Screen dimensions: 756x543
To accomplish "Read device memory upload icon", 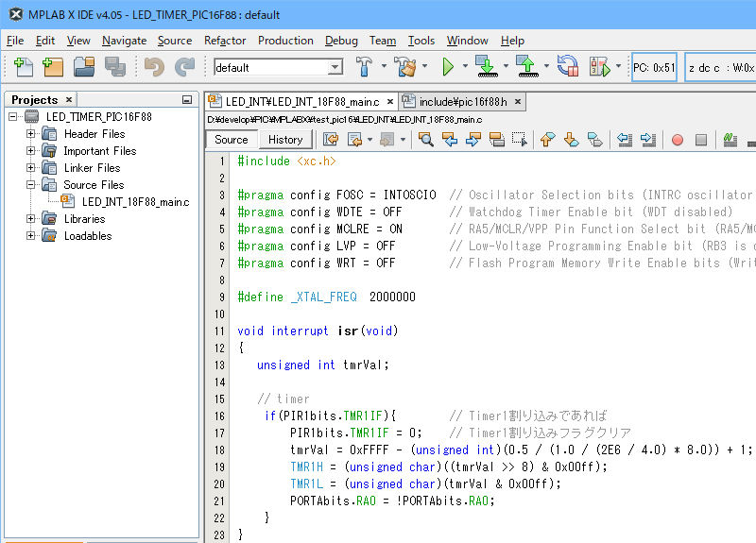I will (527, 66).
